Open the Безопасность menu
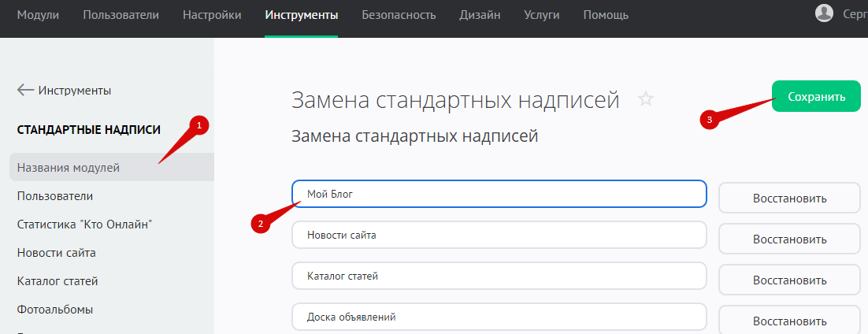This screenshot has width=868, height=334. [x=399, y=15]
